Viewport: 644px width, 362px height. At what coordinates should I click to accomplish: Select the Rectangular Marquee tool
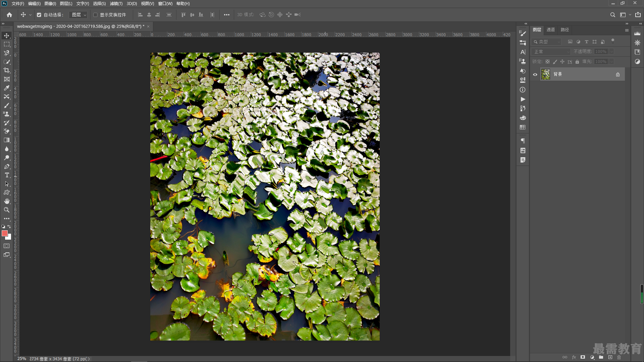pyautogui.click(x=7, y=44)
